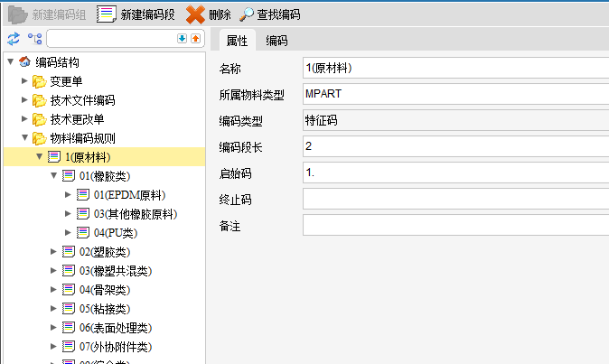Image resolution: width=609 pixels, height=364 pixels.
Task: Click the folder icon next to 技术更改单
Action: pos(39,119)
